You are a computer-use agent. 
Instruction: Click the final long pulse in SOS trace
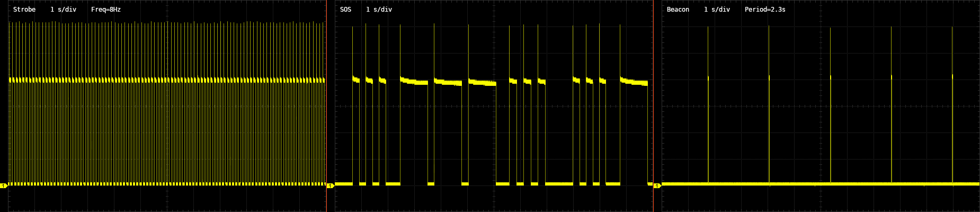[x=634, y=82]
